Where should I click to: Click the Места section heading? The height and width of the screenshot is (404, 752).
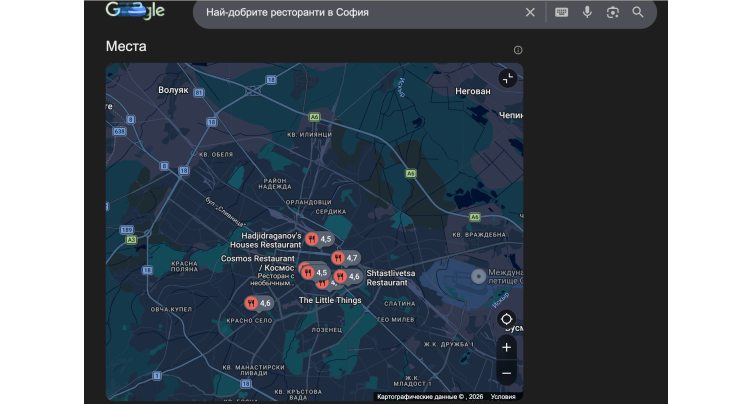tap(126, 47)
